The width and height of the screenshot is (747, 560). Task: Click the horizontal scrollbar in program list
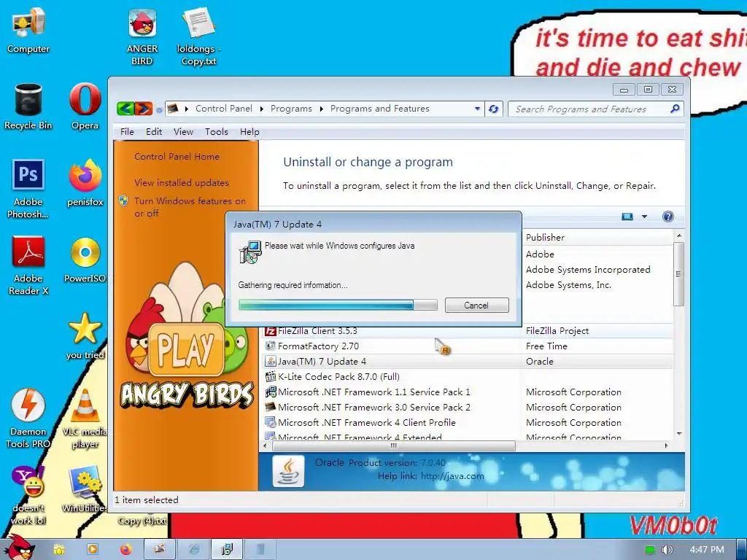click(393, 446)
